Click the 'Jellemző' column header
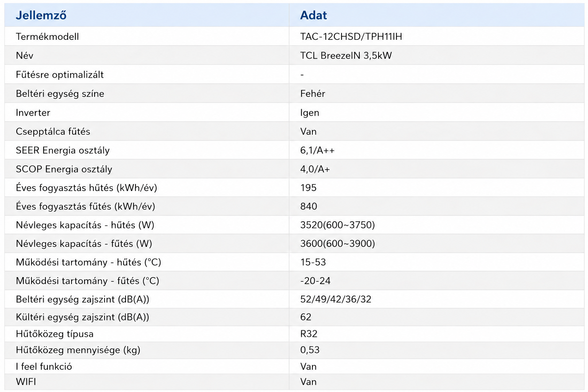Image resolution: width=588 pixels, height=392 pixels. (x=41, y=15)
